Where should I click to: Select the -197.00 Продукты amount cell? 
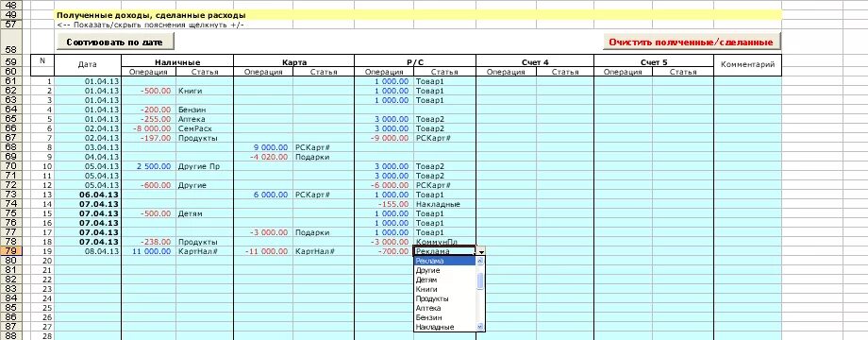click(148, 138)
